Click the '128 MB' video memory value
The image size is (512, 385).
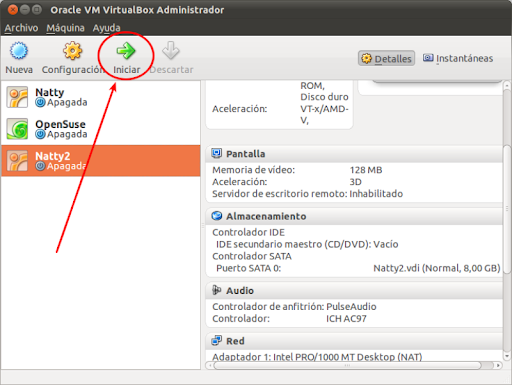[x=366, y=170]
